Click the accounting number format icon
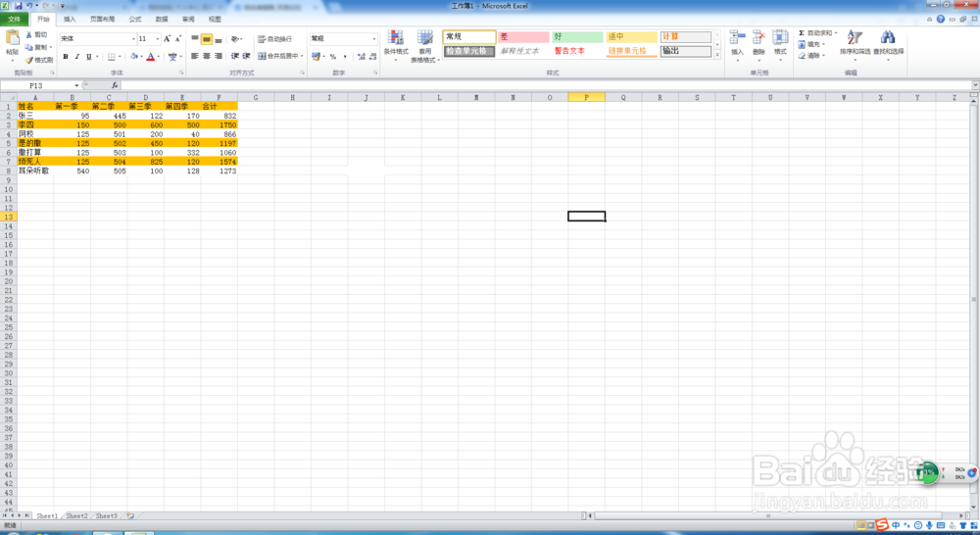This screenshot has height=535, width=980. pos(316,56)
